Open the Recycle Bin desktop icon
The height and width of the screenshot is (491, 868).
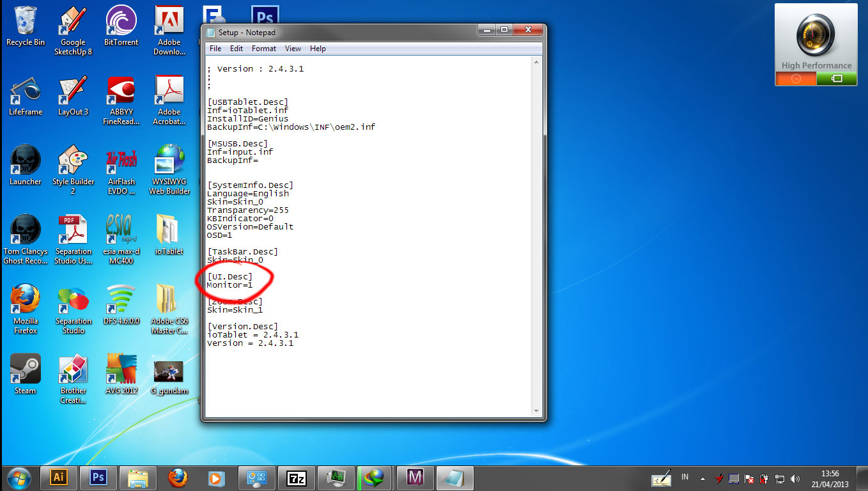click(26, 27)
